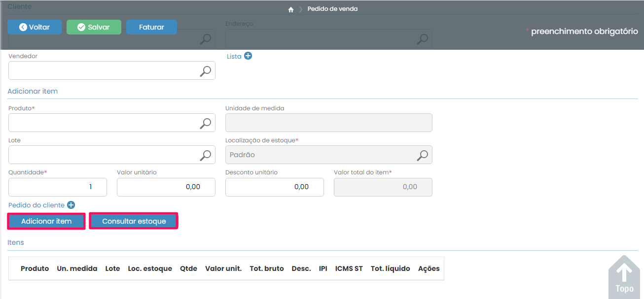
Task: Search Localização de estoque with magnifier
Action: pyautogui.click(x=422, y=155)
